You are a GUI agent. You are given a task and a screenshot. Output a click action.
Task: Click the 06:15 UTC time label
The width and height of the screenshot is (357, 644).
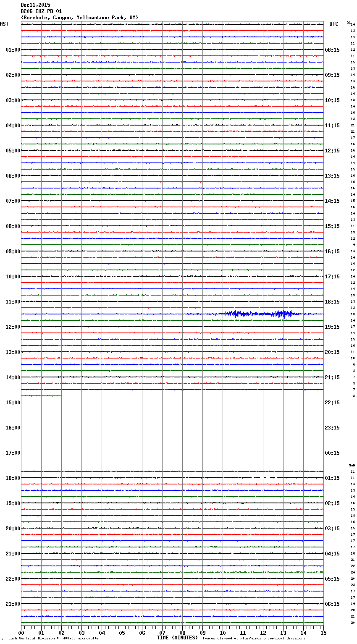[x=332, y=604]
